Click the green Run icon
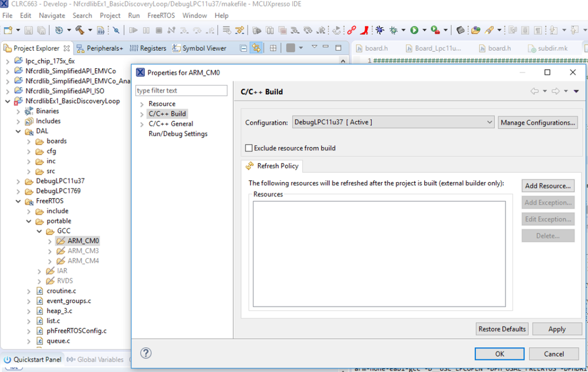Image resolution: width=588 pixels, height=372 pixels. (414, 30)
